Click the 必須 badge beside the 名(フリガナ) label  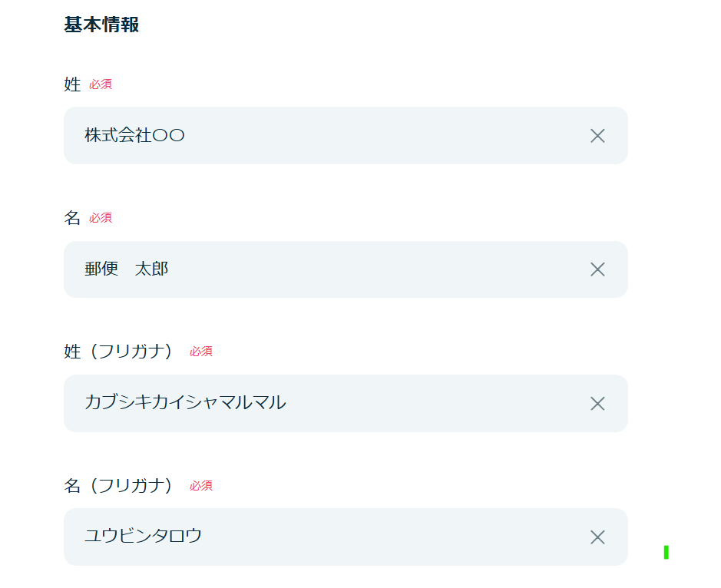coord(201,486)
